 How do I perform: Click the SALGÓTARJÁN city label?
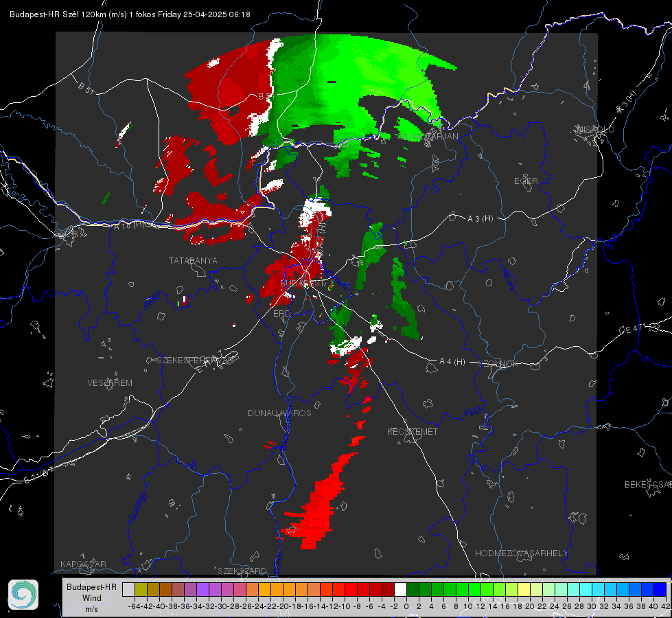tap(428, 137)
